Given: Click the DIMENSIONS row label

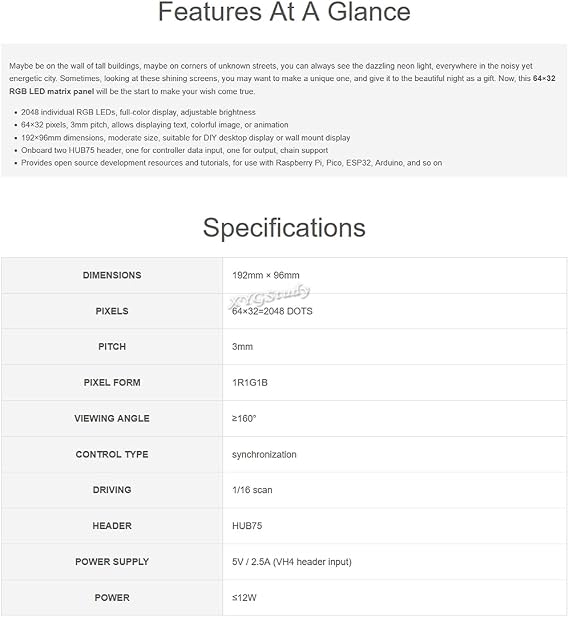Looking at the screenshot, I should [x=112, y=275].
